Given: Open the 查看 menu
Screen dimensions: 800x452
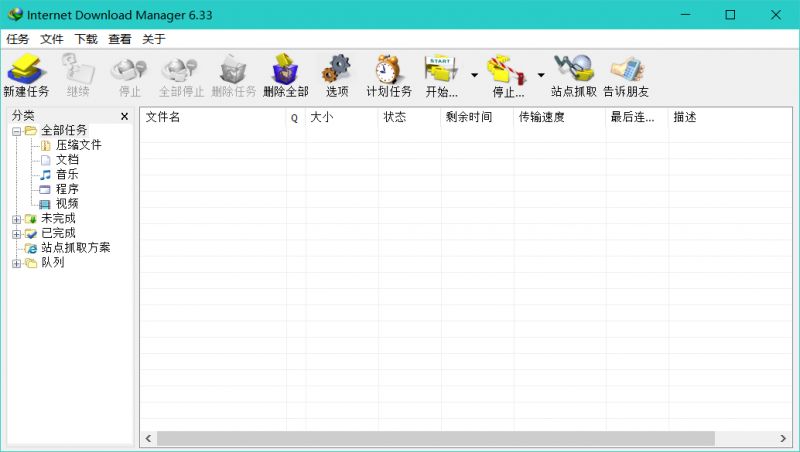Looking at the screenshot, I should 120,39.
